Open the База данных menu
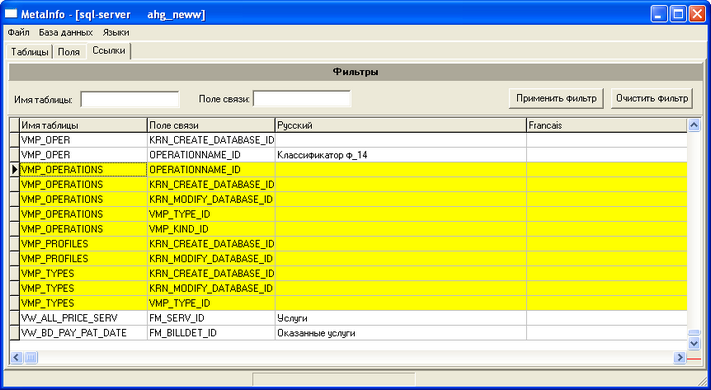 (x=66, y=33)
